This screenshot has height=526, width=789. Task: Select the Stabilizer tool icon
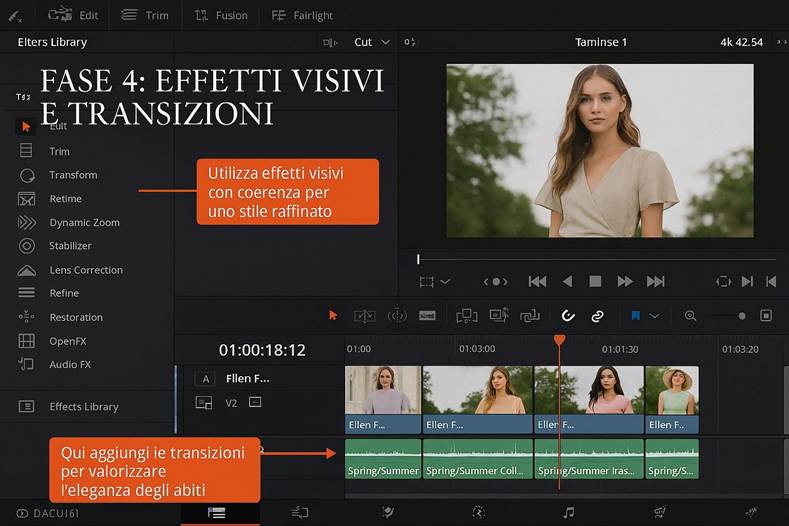click(x=27, y=246)
